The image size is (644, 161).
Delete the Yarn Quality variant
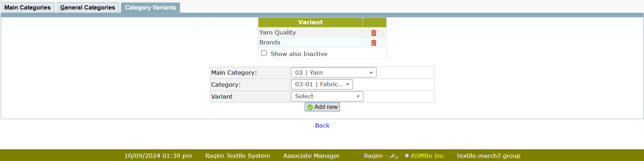374,33
